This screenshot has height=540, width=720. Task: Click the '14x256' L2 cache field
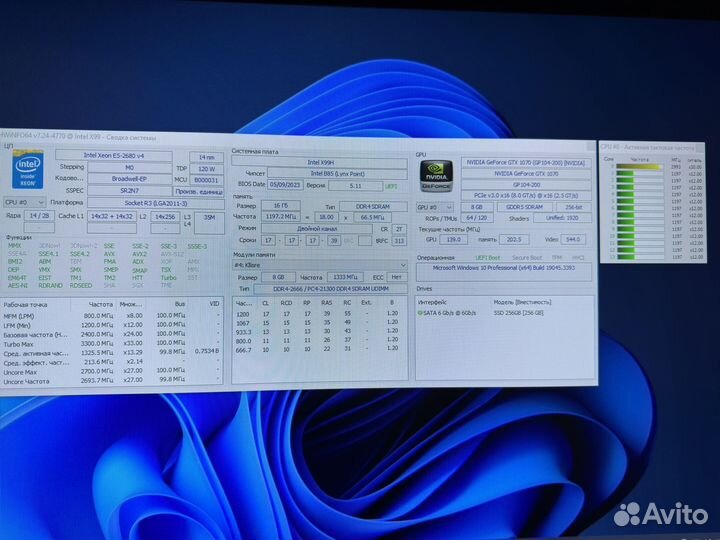tap(165, 217)
